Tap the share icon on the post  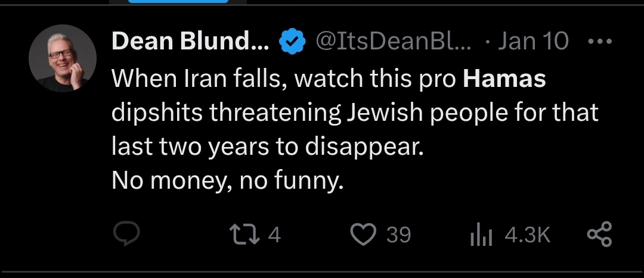[x=600, y=234]
